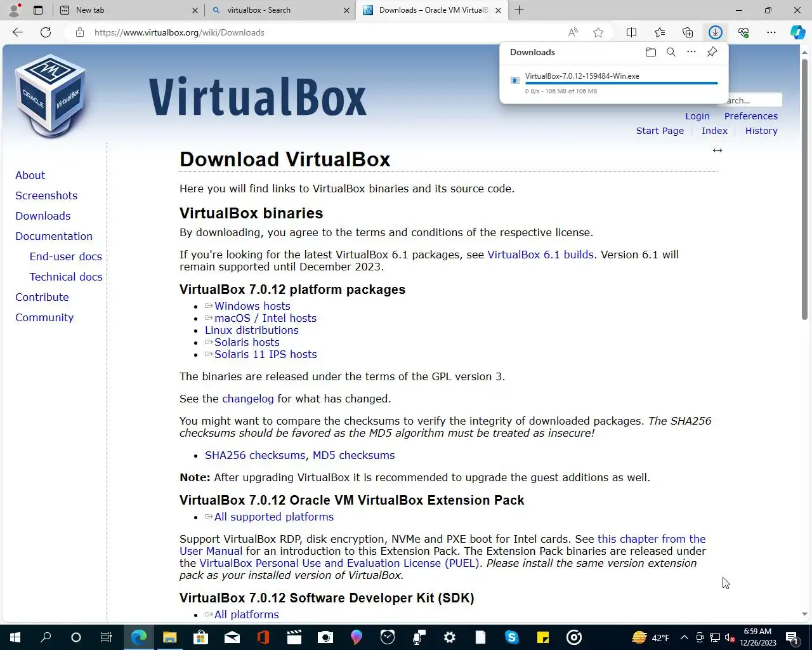Click the browser address bar URL
Screen dimensions: 812x650
pyautogui.click(x=180, y=32)
